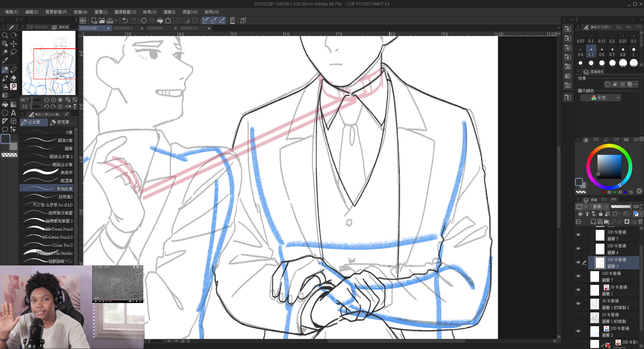This screenshot has width=644, height=349.
Task: Redo using the toolbar arrow
Action: click(x=133, y=20)
